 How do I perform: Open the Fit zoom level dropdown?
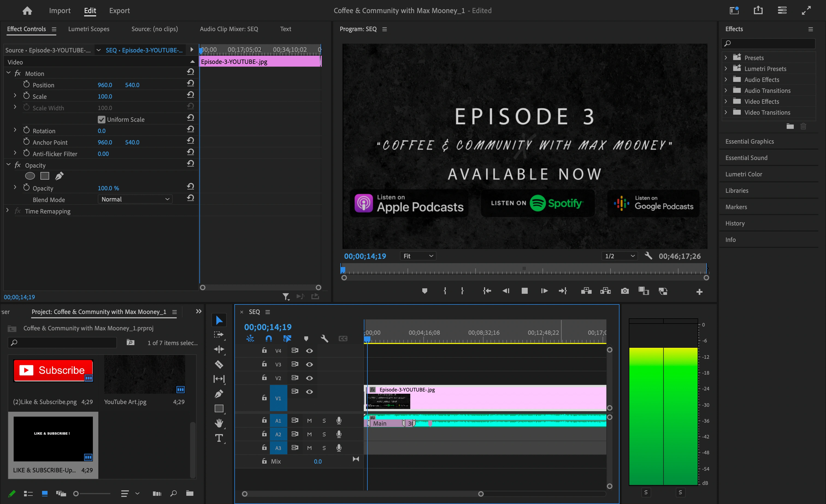click(418, 256)
